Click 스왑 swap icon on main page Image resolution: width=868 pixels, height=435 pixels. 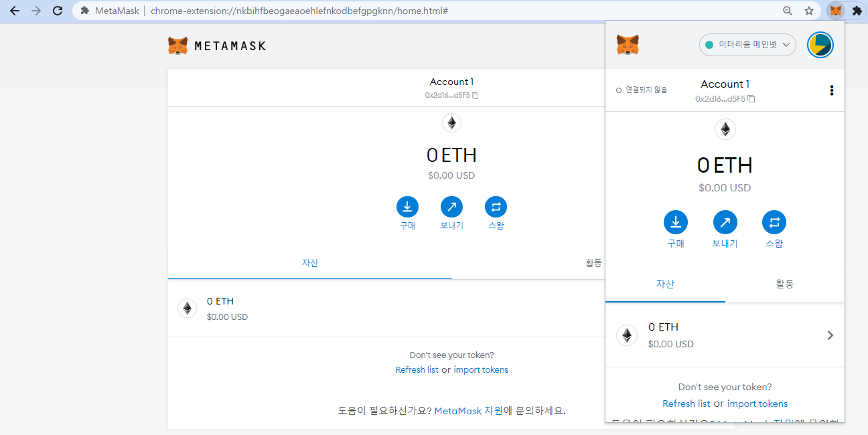(496, 207)
